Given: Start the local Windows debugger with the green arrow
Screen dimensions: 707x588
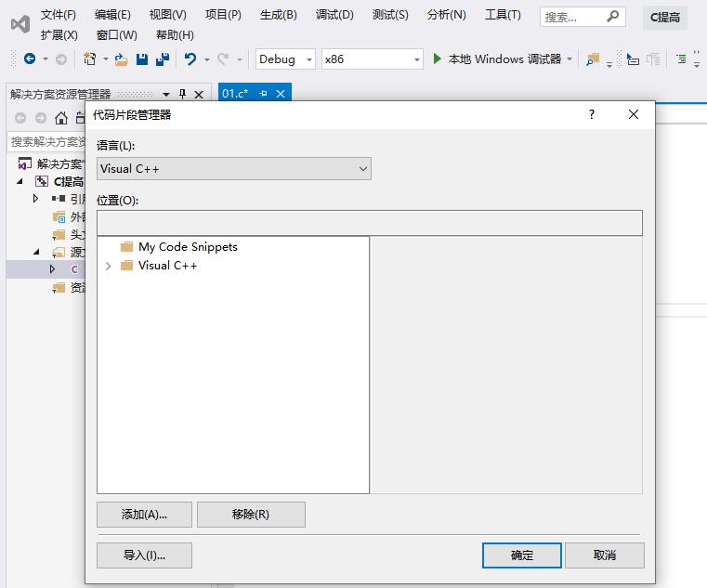Looking at the screenshot, I should [437, 59].
